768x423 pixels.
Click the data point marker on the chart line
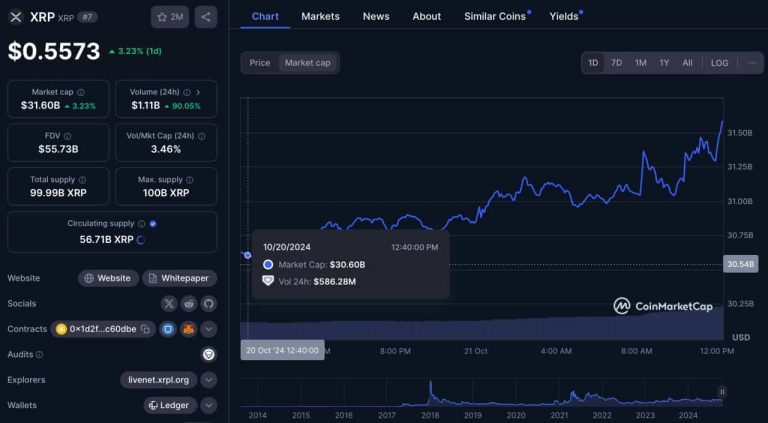click(x=247, y=255)
